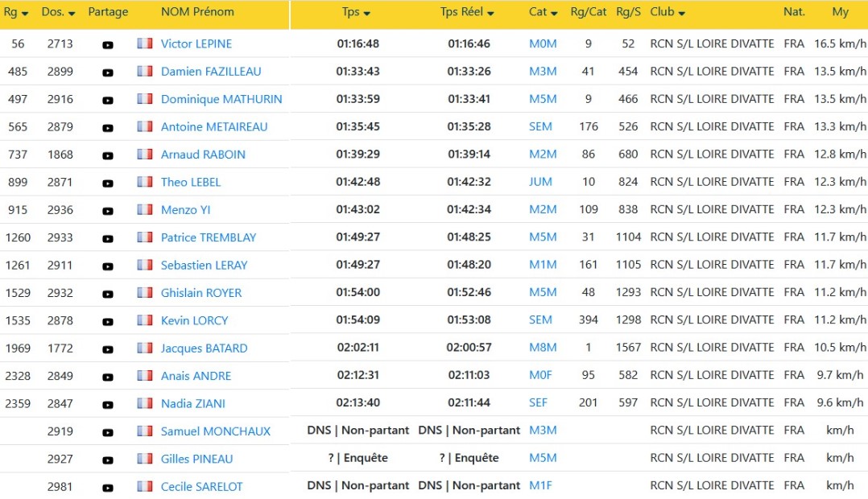
Task: Click the French flag next to Antoine METAIREAU
Action: click(145, 126)
